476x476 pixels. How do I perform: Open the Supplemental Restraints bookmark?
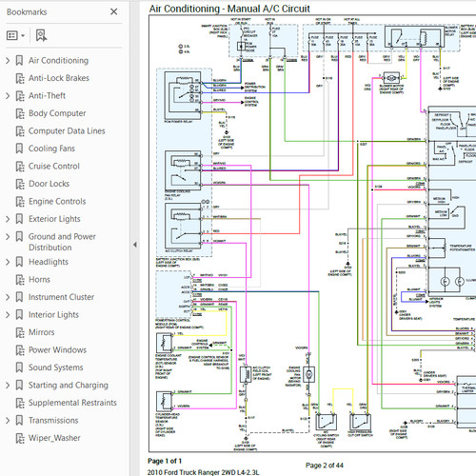pos(72,403)
